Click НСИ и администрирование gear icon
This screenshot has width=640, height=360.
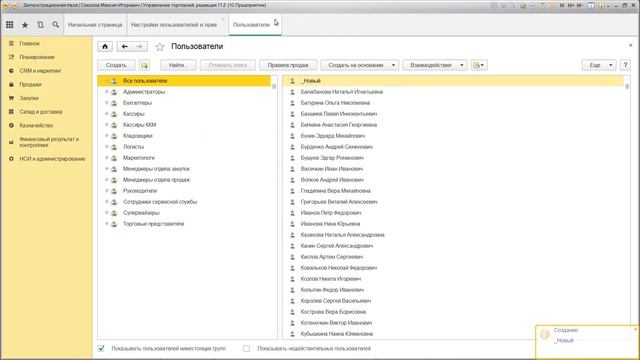[x=11, y=159]
